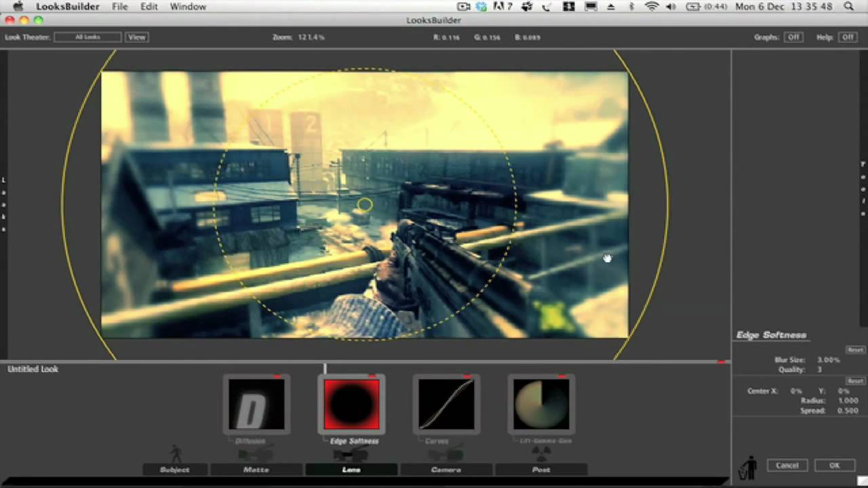Click the Post radiation icon

click(541, 453)
